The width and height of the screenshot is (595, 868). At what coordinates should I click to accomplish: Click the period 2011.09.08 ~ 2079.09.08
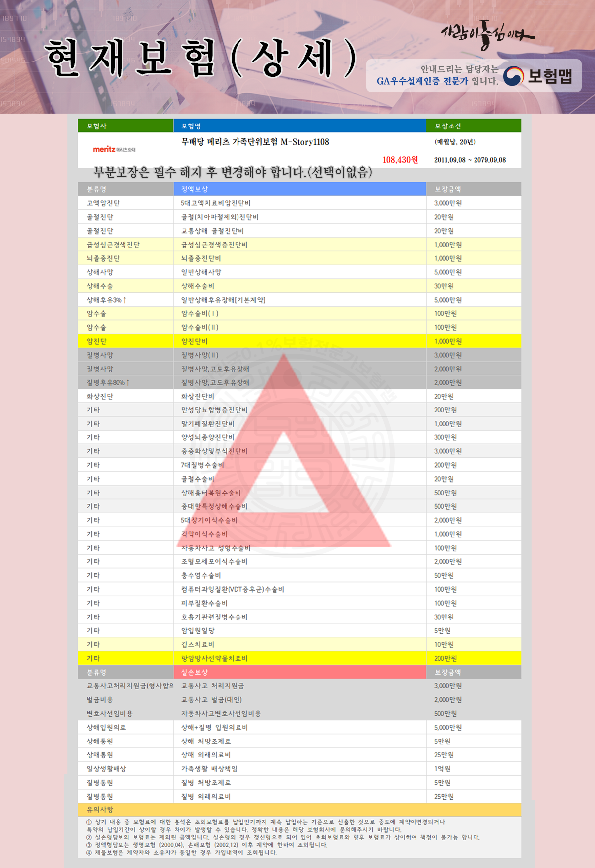[470, 160]
